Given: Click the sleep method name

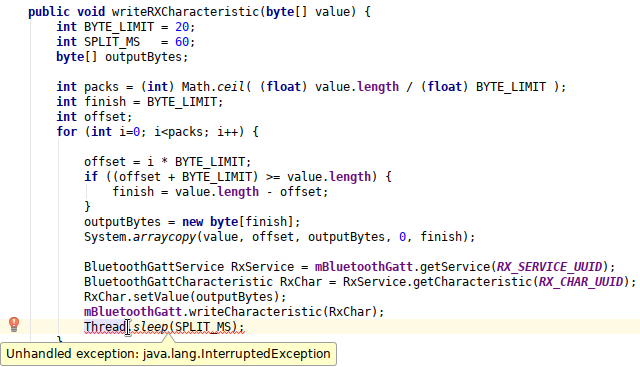Looking at the screenshot, I should tap(151, 327).
